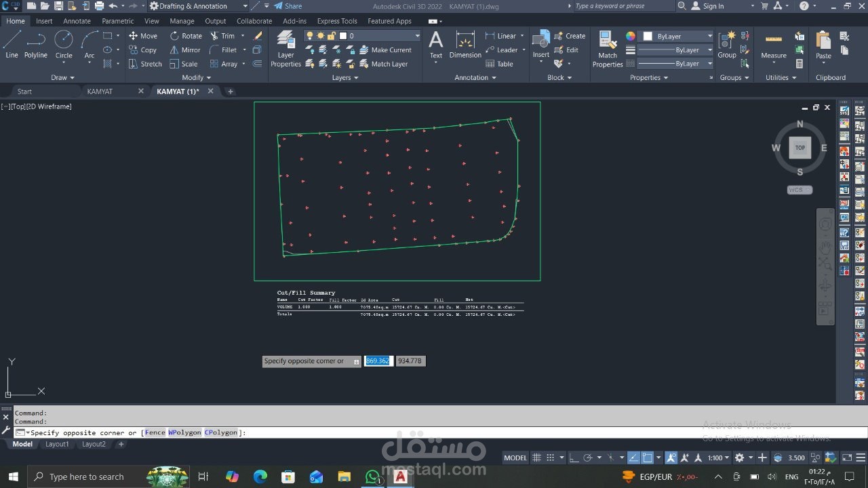Click the Create block button
Image resolution: width=868 pixels, height=488 pixels.
[x=570, y=36]
